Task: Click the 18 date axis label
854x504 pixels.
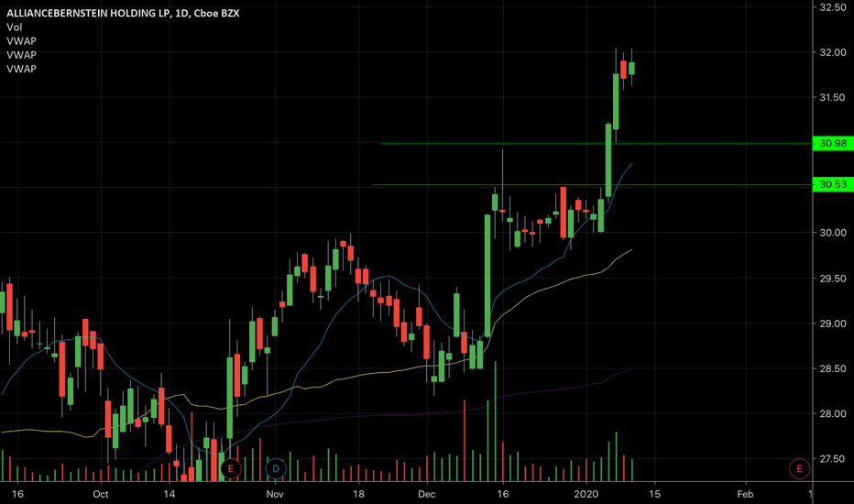Action: point(358,494)
